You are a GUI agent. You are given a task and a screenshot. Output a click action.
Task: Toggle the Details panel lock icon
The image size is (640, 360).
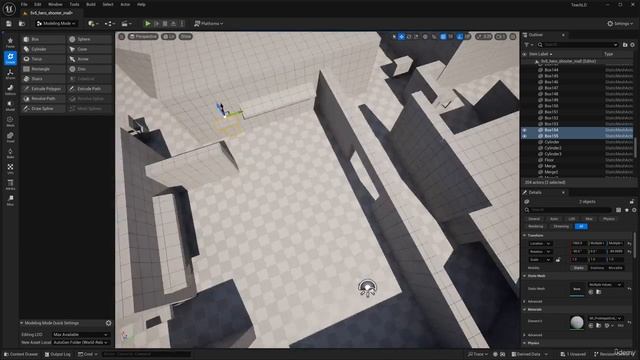[x=632, y=202]
